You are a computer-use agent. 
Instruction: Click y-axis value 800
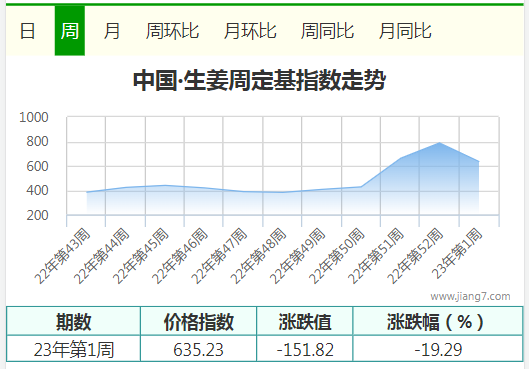tap(37, 142)
